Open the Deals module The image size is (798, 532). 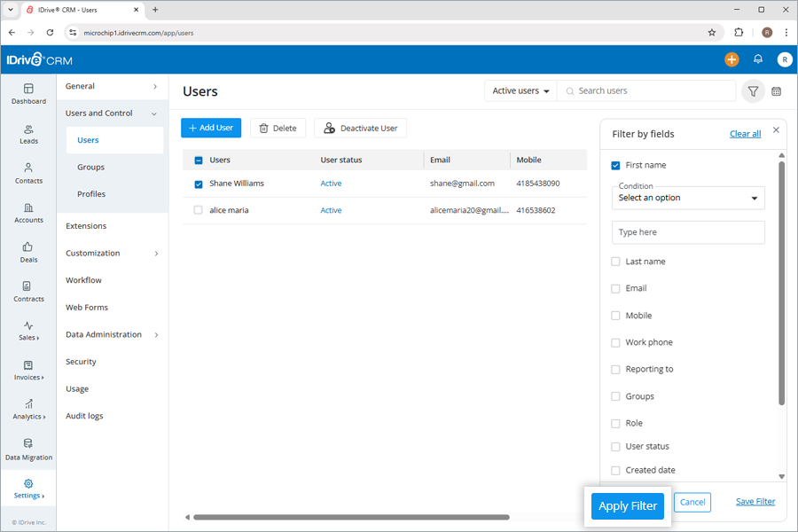click(27, 253)
